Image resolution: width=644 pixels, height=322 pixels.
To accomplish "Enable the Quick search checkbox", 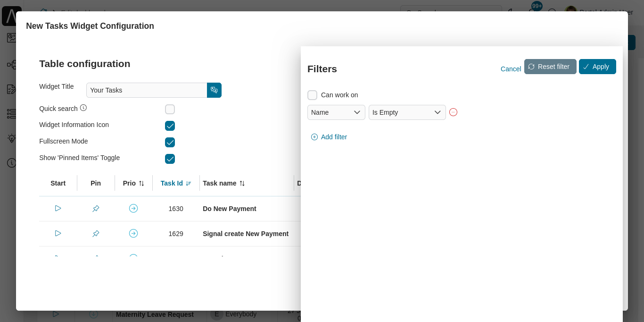I will (x=170, y=110).
